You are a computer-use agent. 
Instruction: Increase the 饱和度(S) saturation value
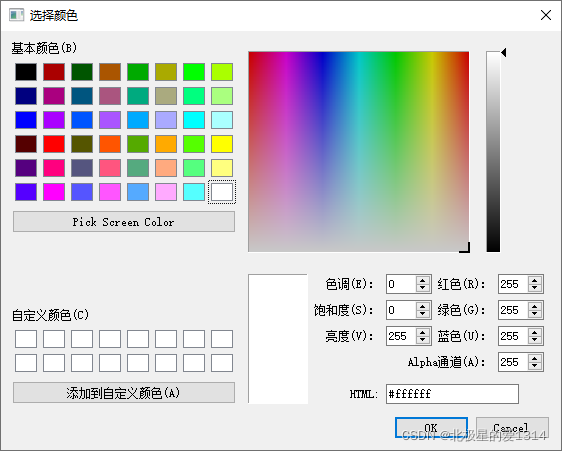423,306
